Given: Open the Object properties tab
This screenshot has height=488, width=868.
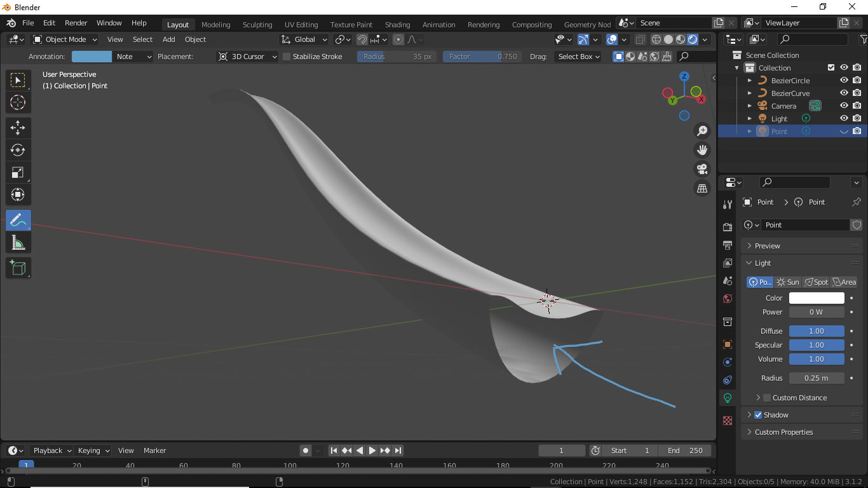Looking at the screenshot, I should click(x=728, y=344).
